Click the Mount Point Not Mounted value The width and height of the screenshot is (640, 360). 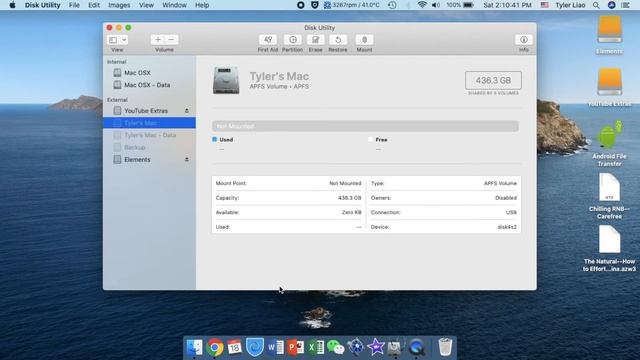click(x=345, y=183)
